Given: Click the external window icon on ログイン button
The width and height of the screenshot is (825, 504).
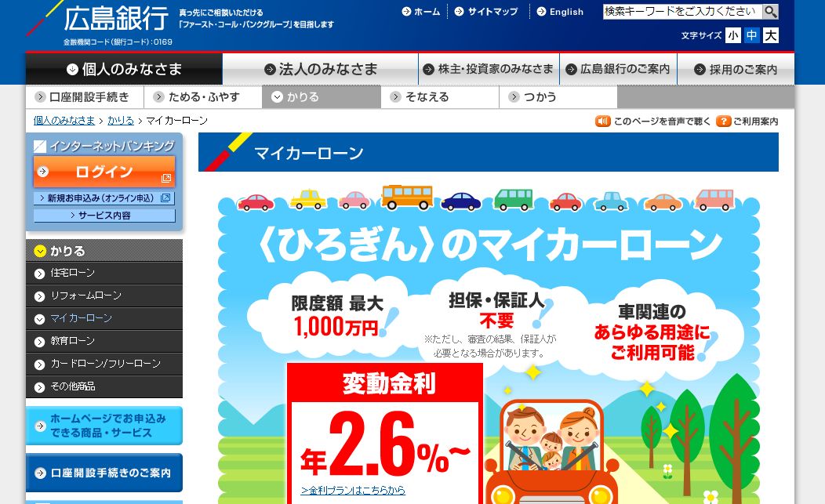Looking at the screenshot, I should pyautogui.click(x=165, y=178).
